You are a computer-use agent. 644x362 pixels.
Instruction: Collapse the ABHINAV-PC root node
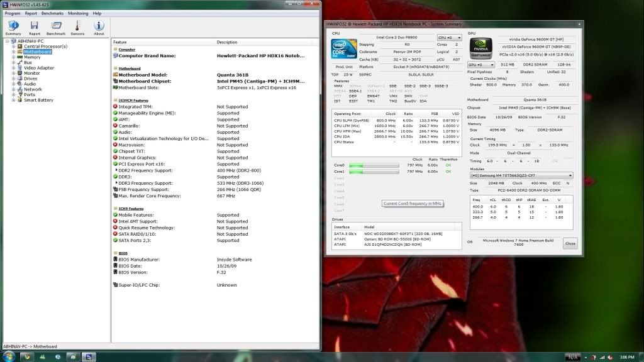click(x=7, y=41)
